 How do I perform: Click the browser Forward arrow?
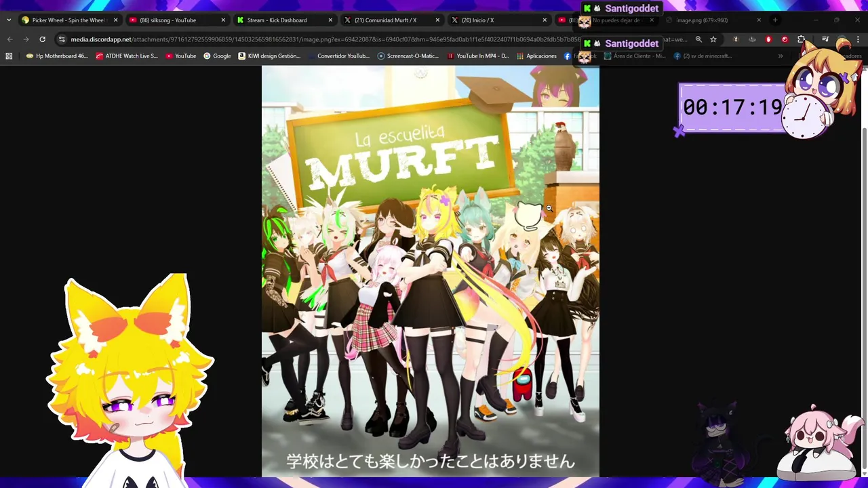coord(26,39)
